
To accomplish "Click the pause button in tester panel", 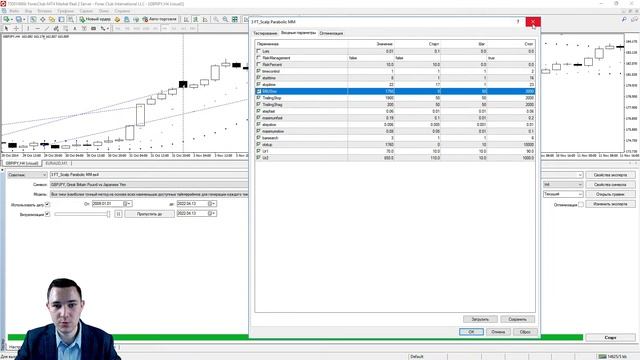I will click(x=118, y=214).
